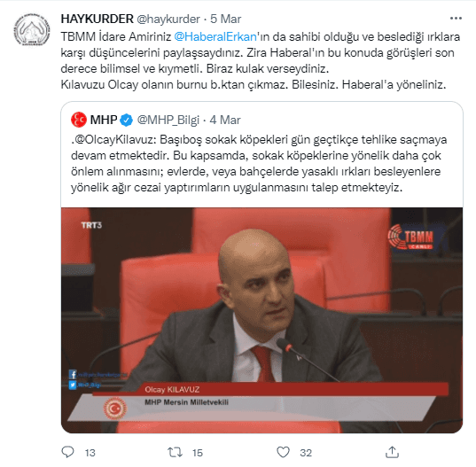Click the 5 Mar timestamp
This screenshot has width=476, height=467.
(225, 19)
